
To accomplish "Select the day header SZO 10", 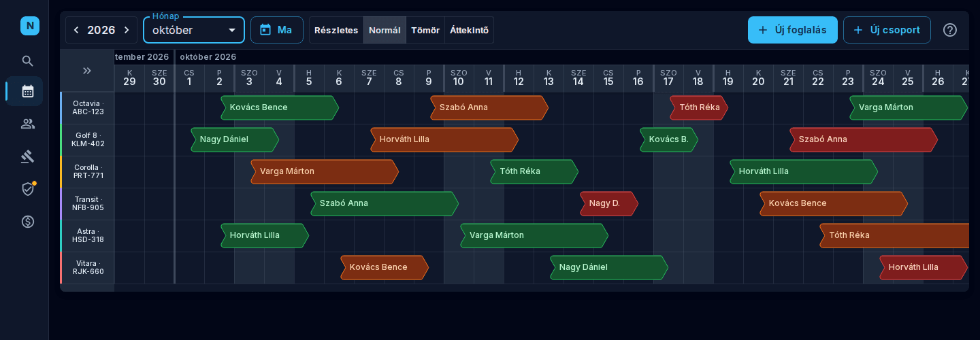I will coord(459,78).
